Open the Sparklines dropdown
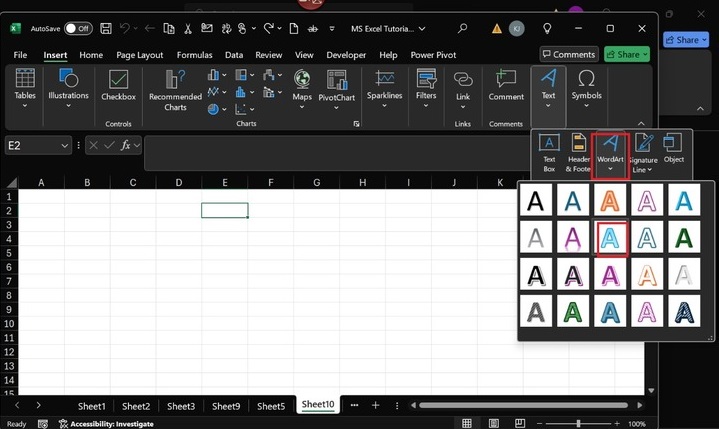Screen dimensions: 719x429 [384, 107]
